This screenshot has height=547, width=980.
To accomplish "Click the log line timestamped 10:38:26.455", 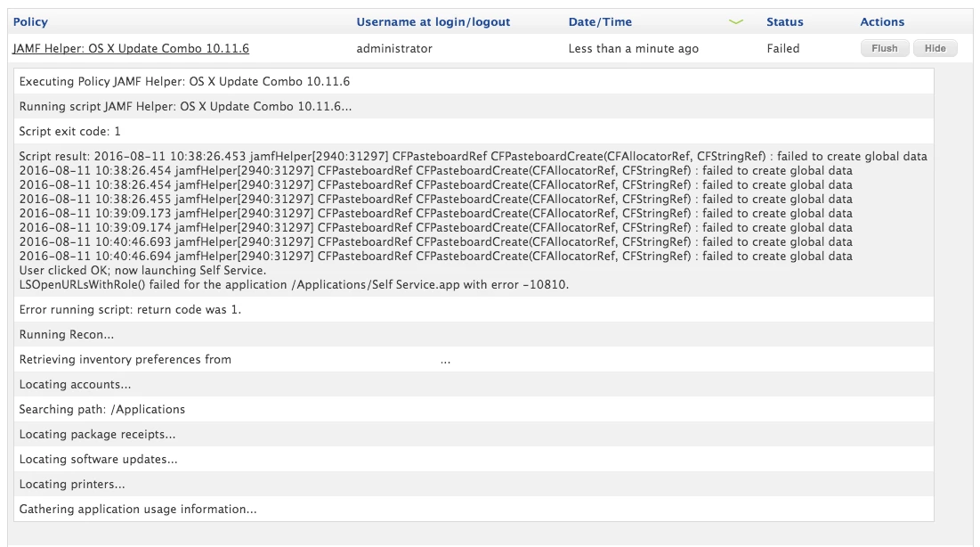I will (435, 199).
